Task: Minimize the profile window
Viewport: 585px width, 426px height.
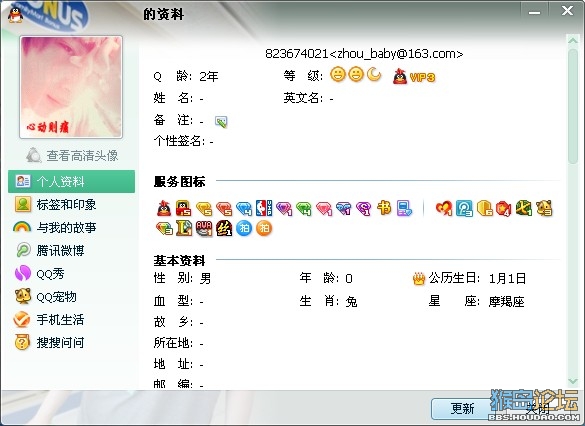Action: pyautogui.click(x=535, y=12)
